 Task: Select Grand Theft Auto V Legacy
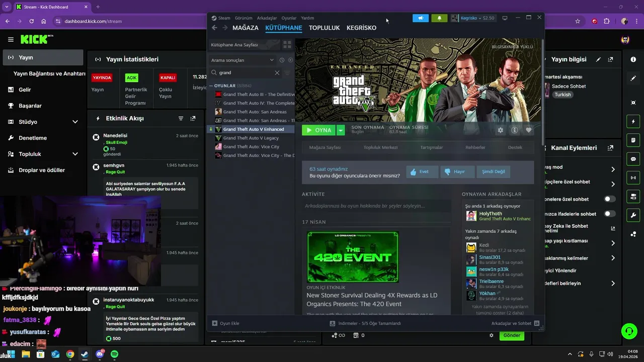pos(251,138)
